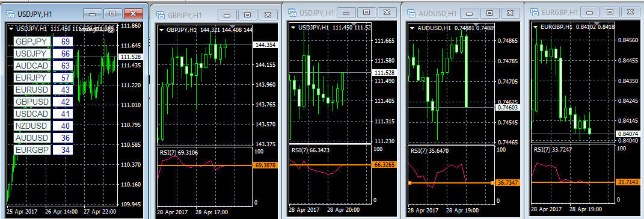This screenshot has width=644, height=219.
Task: Click the GBPJPY symbol button in list
Action: [32, 42]
